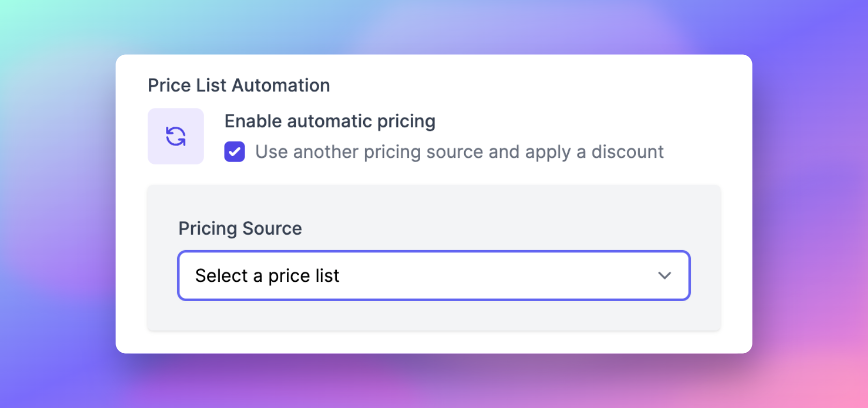Image resolution: width=868 pixels, height=408 pixels.
Task: Click the word "pricing" in Enable heading
Action: tap(406, 122)
